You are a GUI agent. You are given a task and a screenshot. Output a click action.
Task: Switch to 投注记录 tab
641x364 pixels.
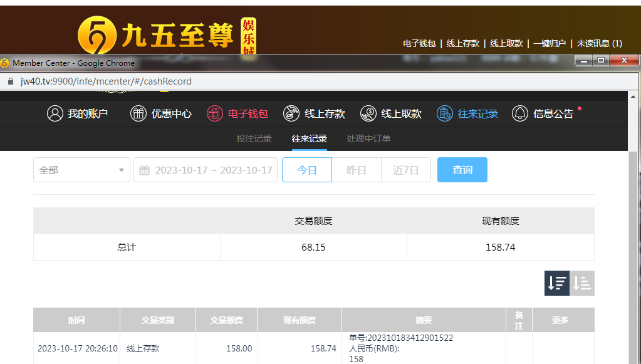click(x=254, y=138)
